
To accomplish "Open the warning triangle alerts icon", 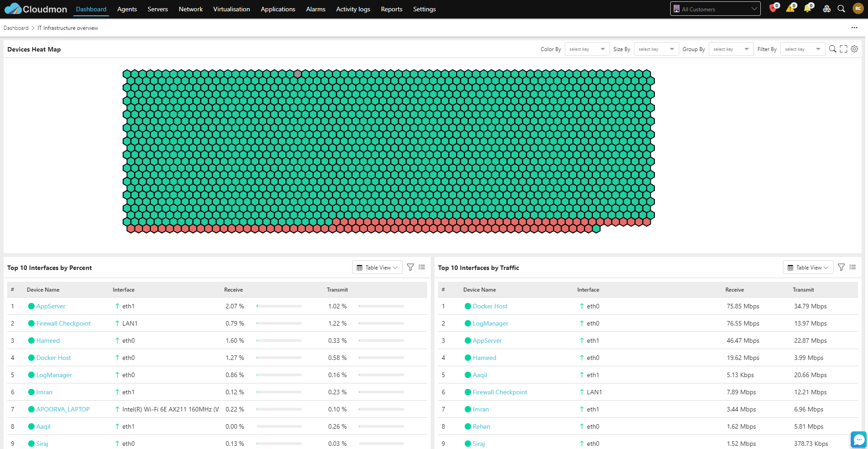I will pos(790,9).
